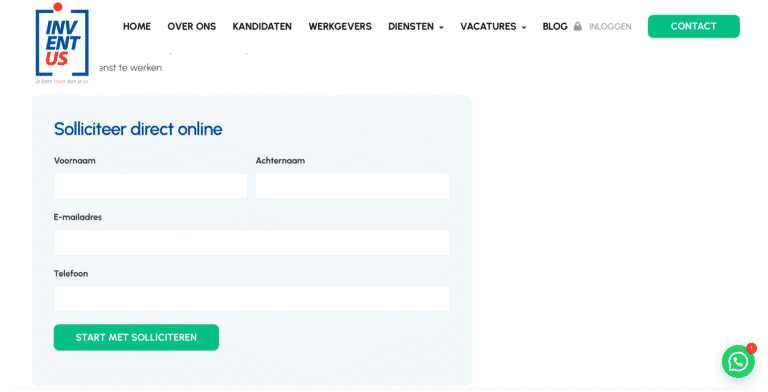
Task: Expand the Vacatures dropdown menu
Action: click(x=493, y=26)
